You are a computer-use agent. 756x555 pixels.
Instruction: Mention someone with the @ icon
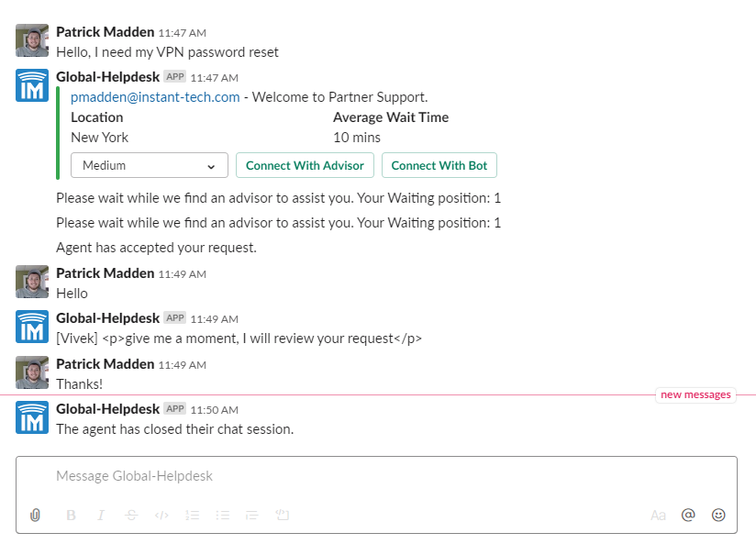tap(688, 515)
